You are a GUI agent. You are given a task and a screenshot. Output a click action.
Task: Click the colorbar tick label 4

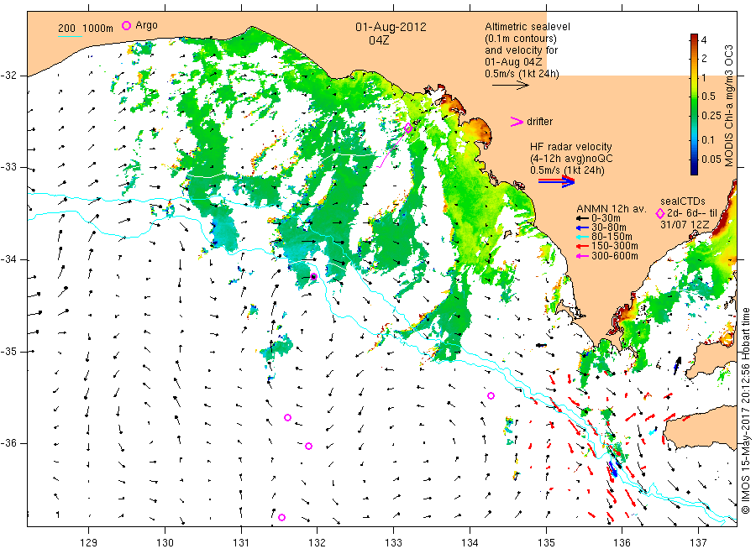pos(704,40)
